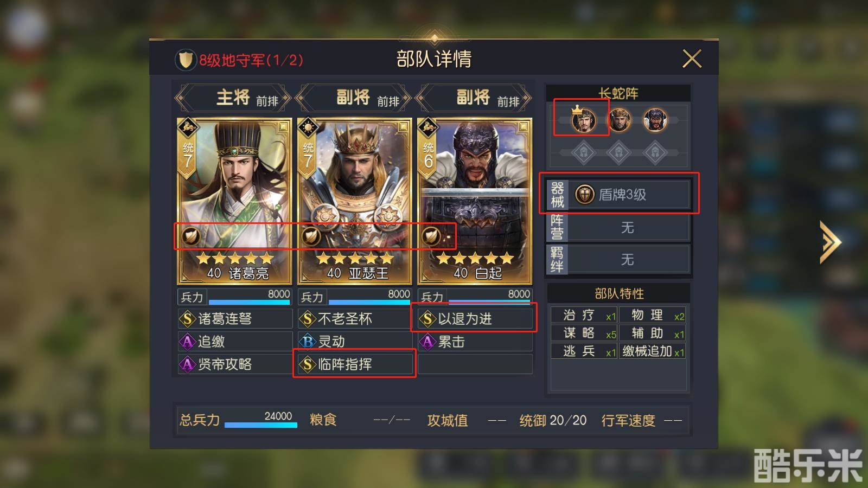The width and height of the screenshot is (868, 488).
Task: Click the 主将 前排 header tab
Action: pos(234,98)
